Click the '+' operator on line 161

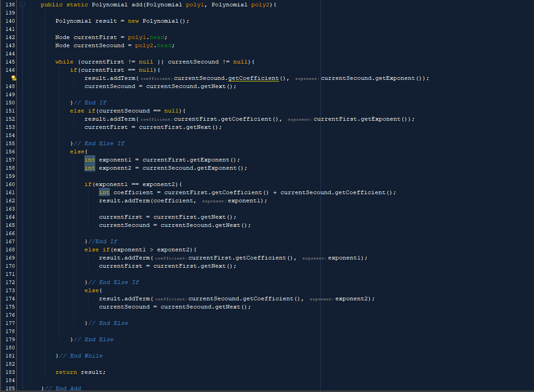click(x=275, y=193)
